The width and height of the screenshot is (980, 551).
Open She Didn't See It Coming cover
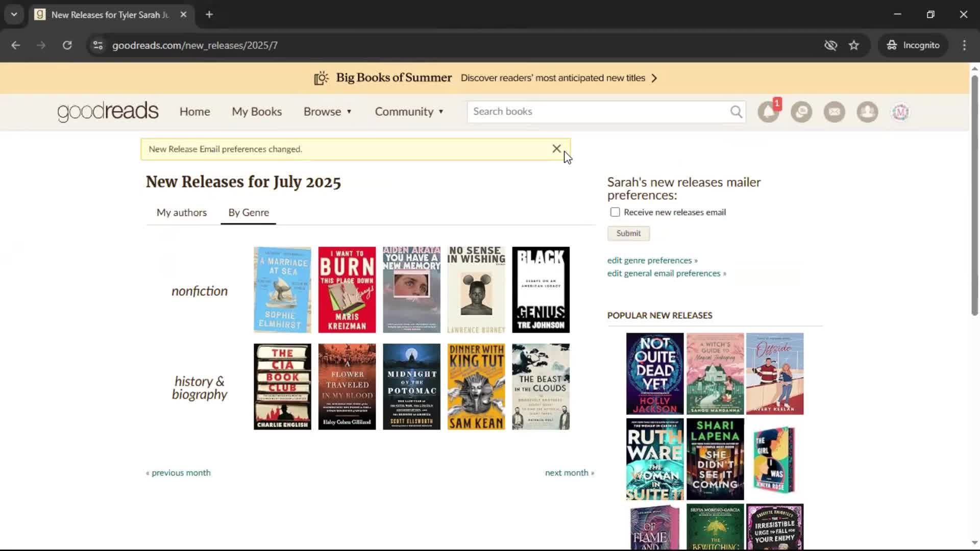pyautogui.click(x=715, y=459)
